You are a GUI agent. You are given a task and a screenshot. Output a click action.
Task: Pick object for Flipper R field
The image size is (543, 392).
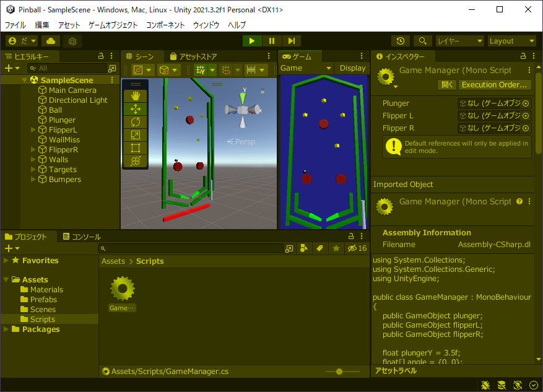pos(526,128)
